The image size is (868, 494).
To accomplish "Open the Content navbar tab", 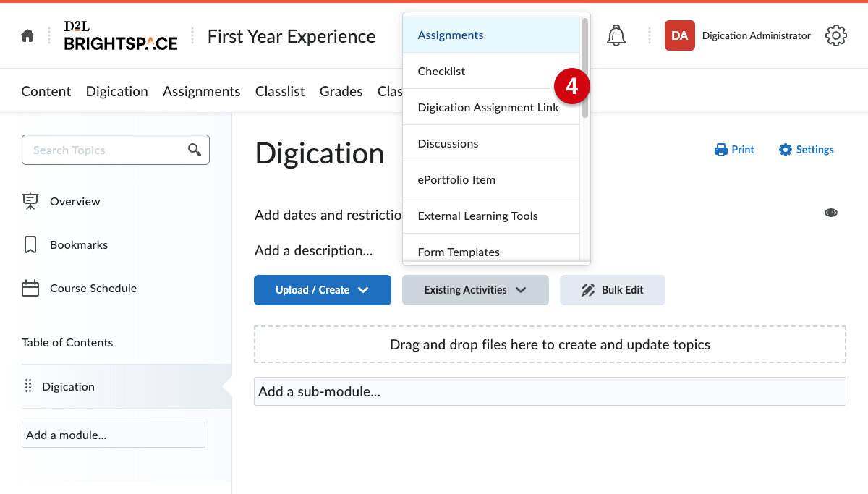I will [x=46, y=91].
